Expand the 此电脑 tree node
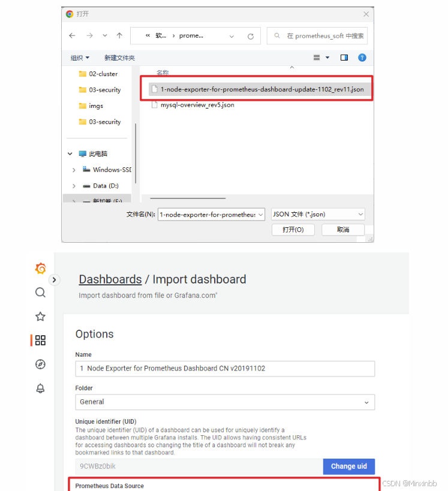This screenshot has width=448, height=491. (70, 153)
